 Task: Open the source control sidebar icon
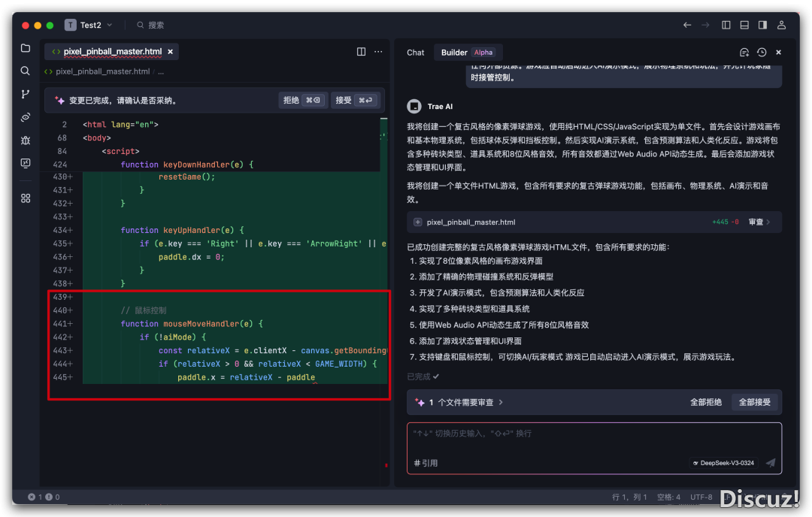pos(26,94)
